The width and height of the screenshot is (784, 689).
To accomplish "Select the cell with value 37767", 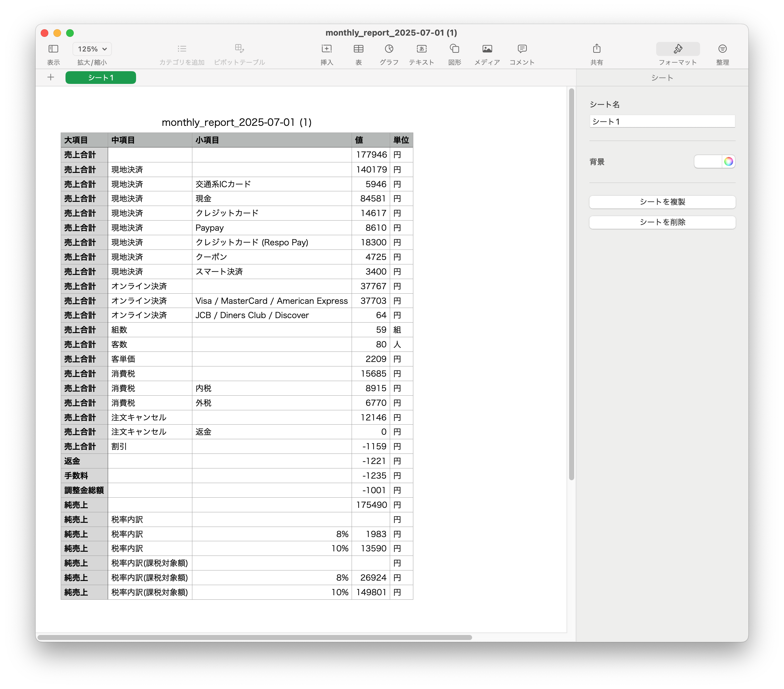I will [371, 286].
